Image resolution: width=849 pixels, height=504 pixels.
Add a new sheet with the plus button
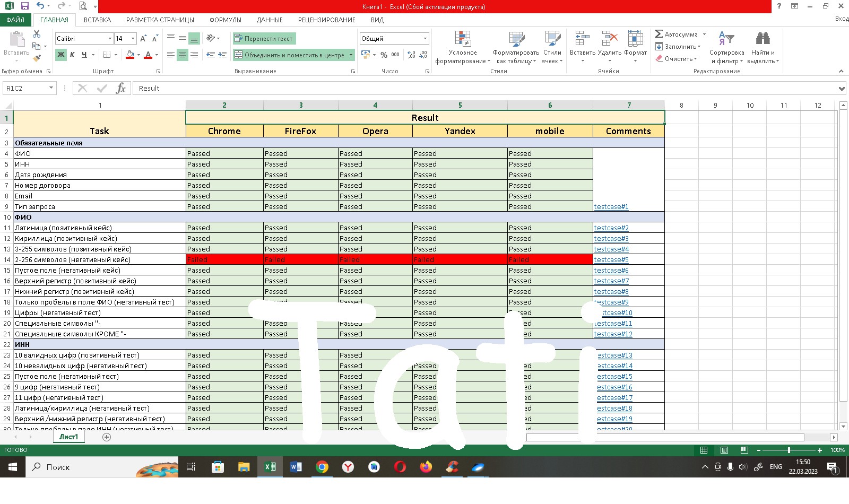pos(107,437)
